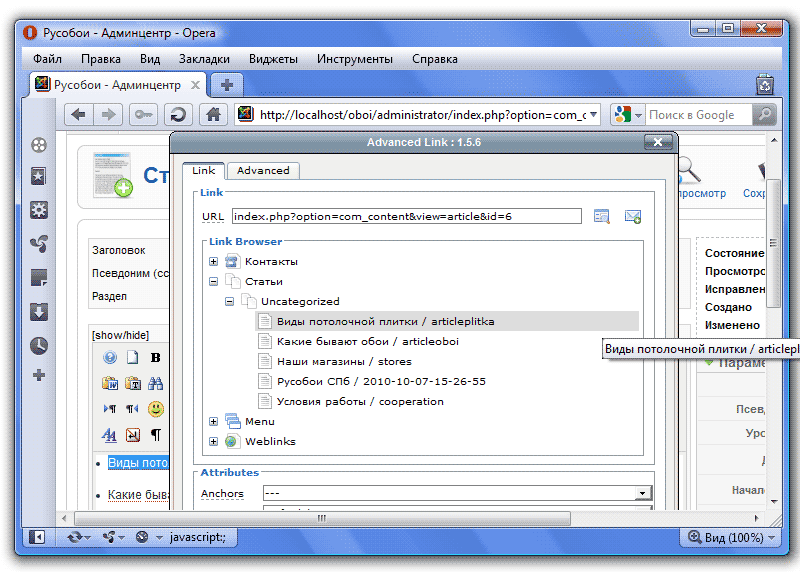Select article Условия работы / cooperation
The image size is (800, 572).
tap(360, 402)
